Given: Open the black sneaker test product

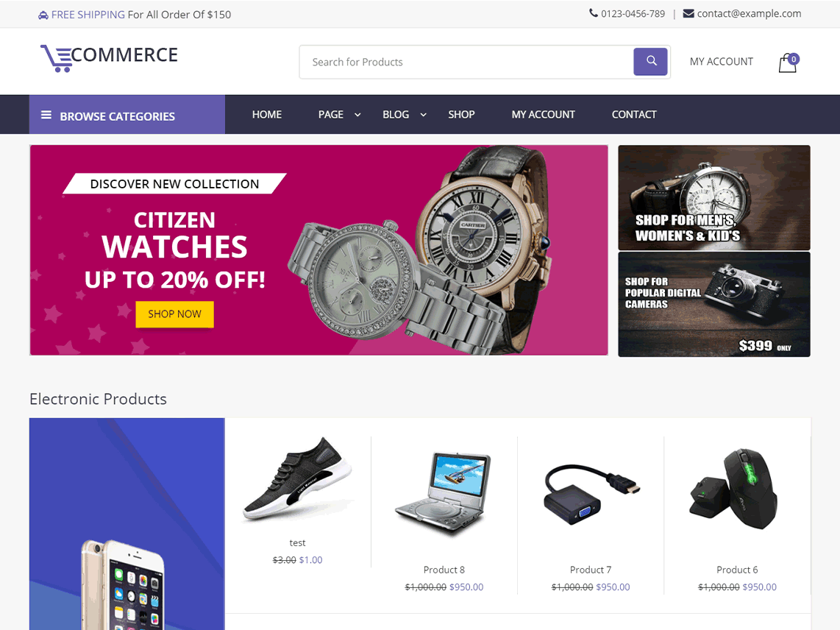Looking at the screenshot, I should (x=298, y=479).
